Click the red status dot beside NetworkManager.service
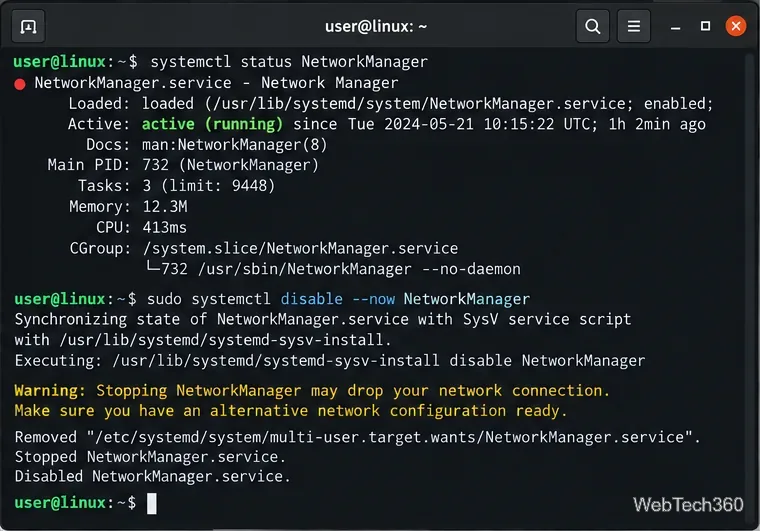 coord(20,85)
